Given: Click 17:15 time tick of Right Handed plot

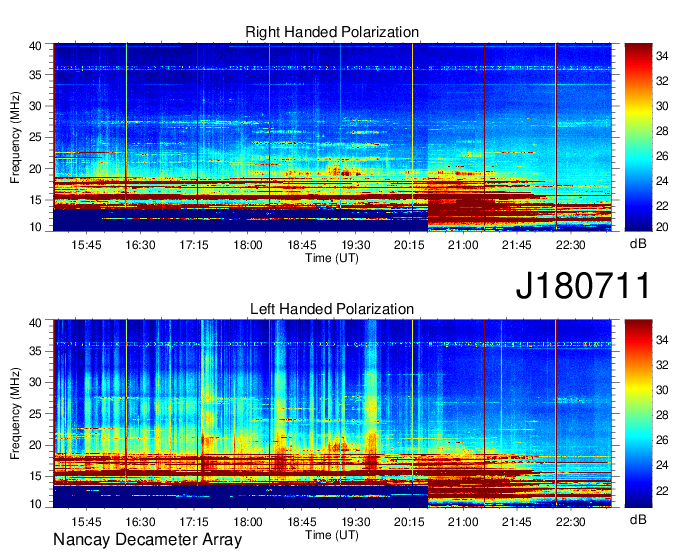Looking at the screenshot, I should pyautogui.click(x=194, y=245).
